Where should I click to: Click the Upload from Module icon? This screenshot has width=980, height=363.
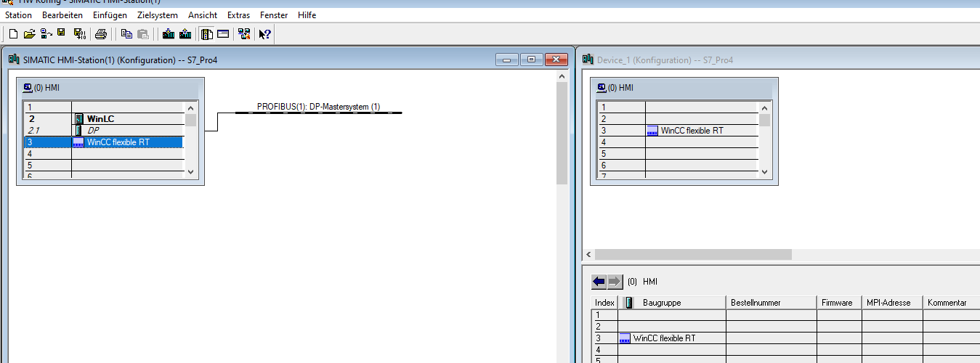pyautogui.click(x=185, y=33)
